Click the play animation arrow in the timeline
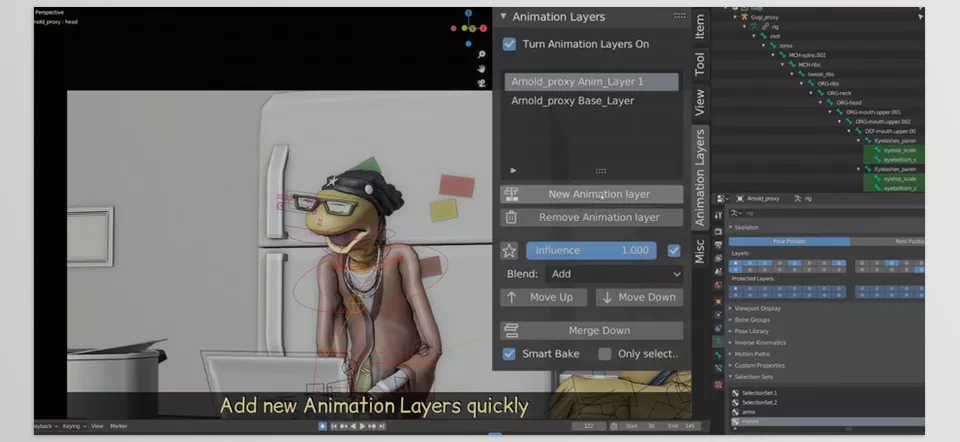 [x=362, y=426]
